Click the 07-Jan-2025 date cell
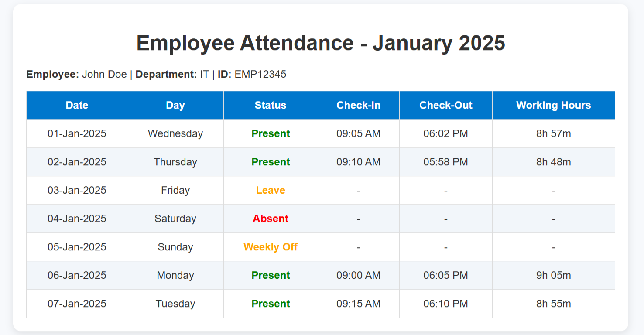The image size is (644, 335). (x=77, y=304)
